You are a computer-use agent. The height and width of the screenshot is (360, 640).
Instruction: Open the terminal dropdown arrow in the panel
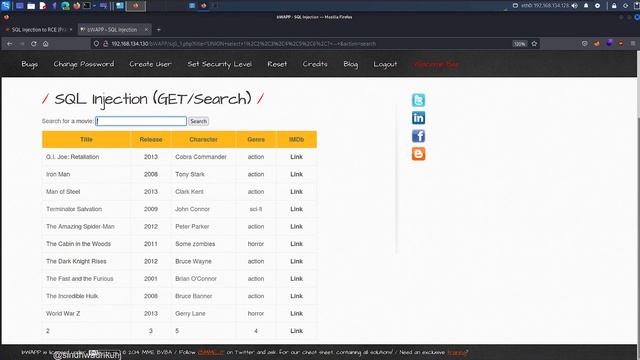[94, 6]
